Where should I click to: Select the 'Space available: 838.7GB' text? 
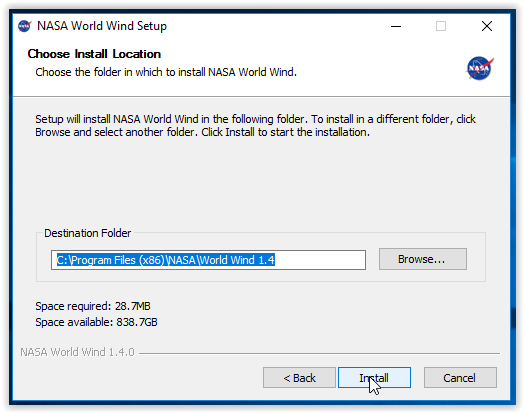[96, 322]
